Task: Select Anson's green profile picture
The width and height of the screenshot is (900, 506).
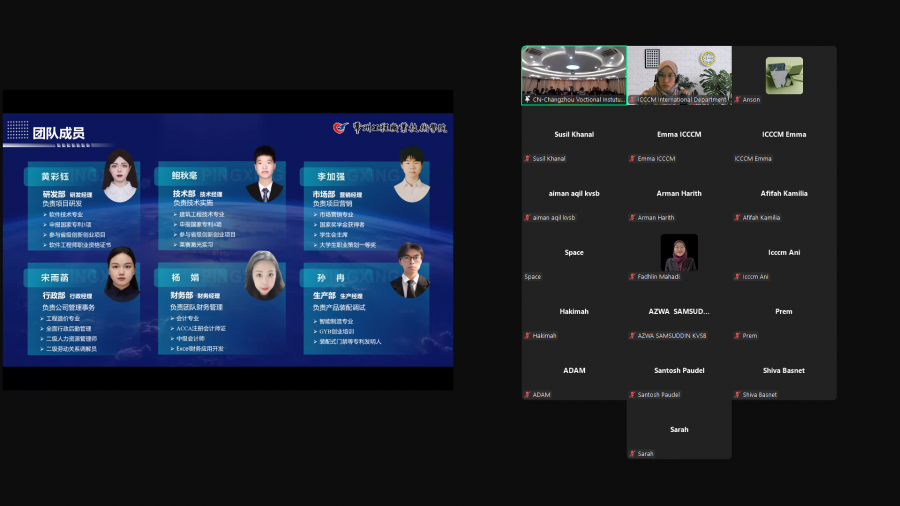Action: pos(784,75)
